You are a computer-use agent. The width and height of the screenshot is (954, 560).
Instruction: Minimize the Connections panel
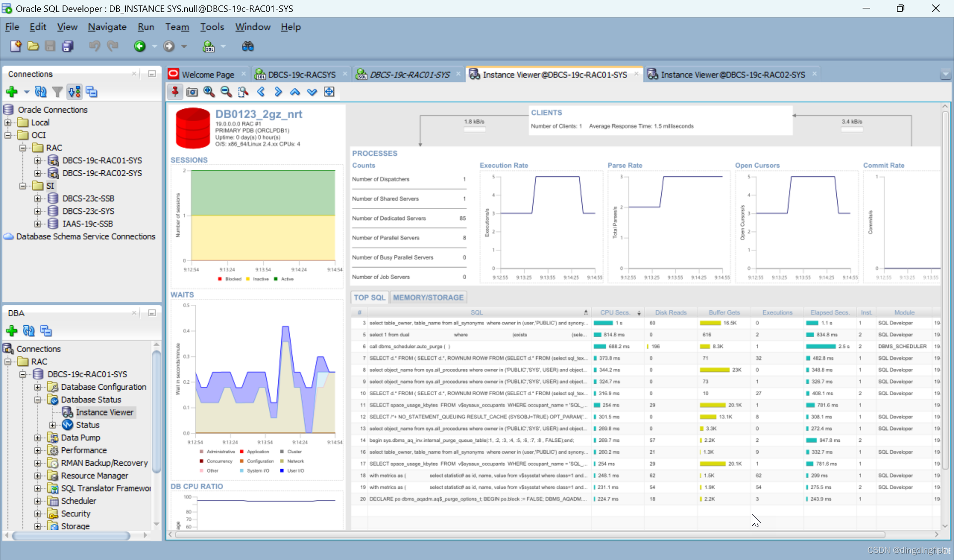pos(152,73)
